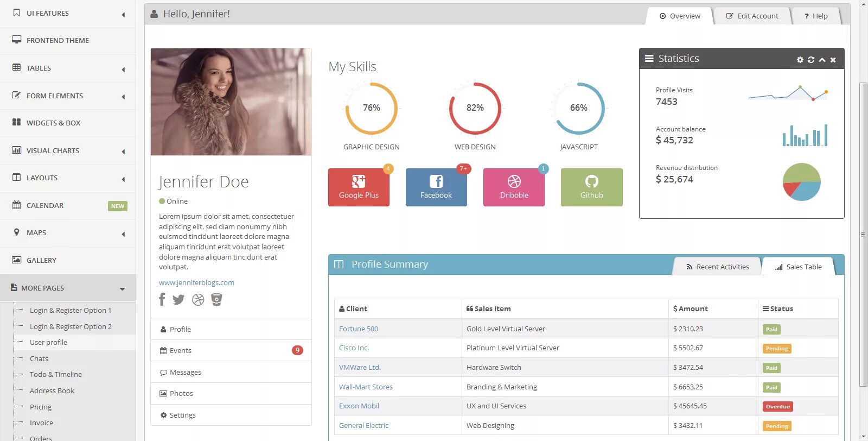Open Messages in the user menu
This screenshot has height=441, width=868.
231,372
